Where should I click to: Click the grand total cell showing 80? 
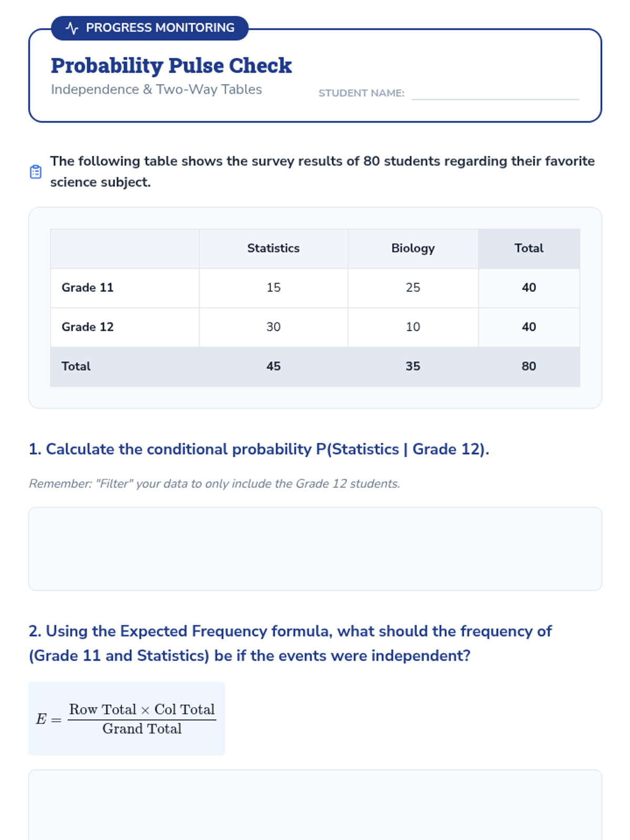point(528,366)
